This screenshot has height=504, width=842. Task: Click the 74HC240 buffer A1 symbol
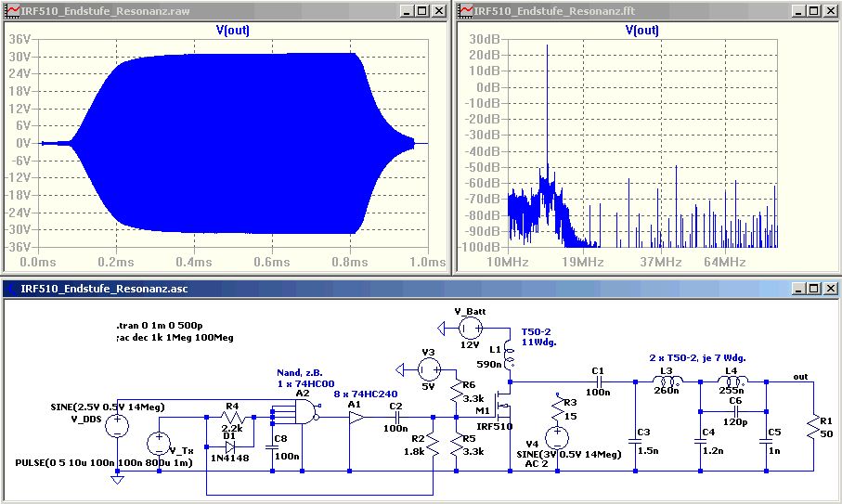pyautogui.click(x=356, y=417)
